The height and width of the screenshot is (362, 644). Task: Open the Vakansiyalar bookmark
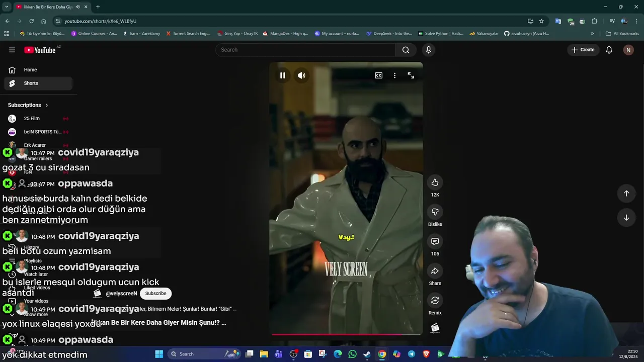[484, 34]
